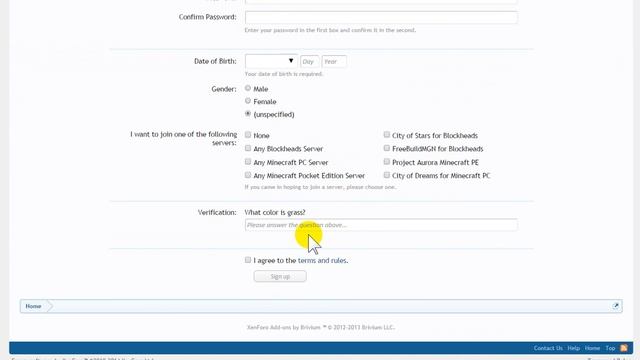Select the Female gender option
This screenshot has height=360, width=640.
(248, 101)
